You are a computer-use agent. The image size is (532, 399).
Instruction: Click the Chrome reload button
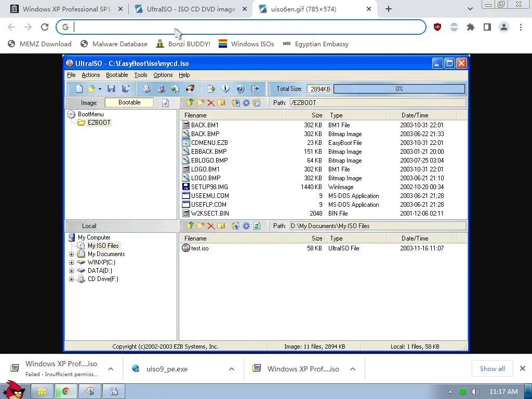(45, 27)
